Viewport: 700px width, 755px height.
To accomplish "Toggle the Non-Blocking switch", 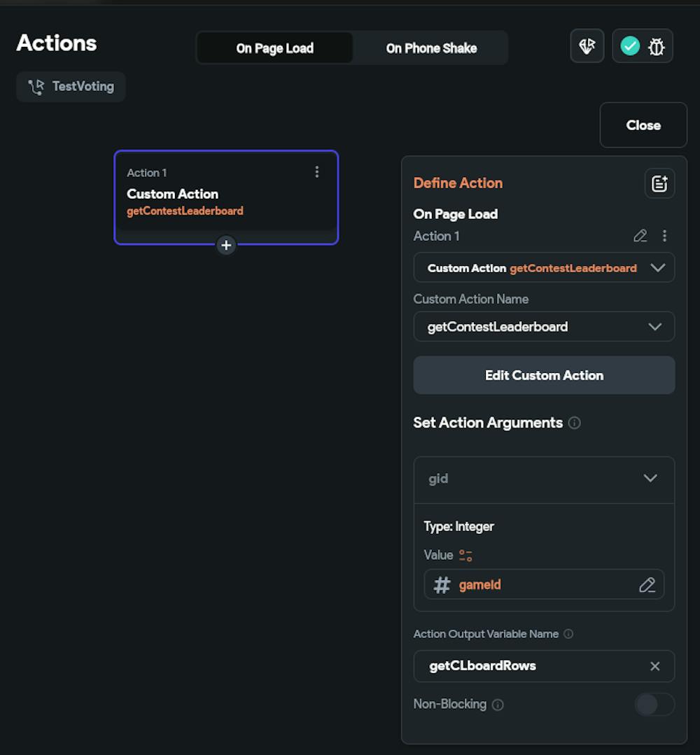I will click(x=654, y=704).
